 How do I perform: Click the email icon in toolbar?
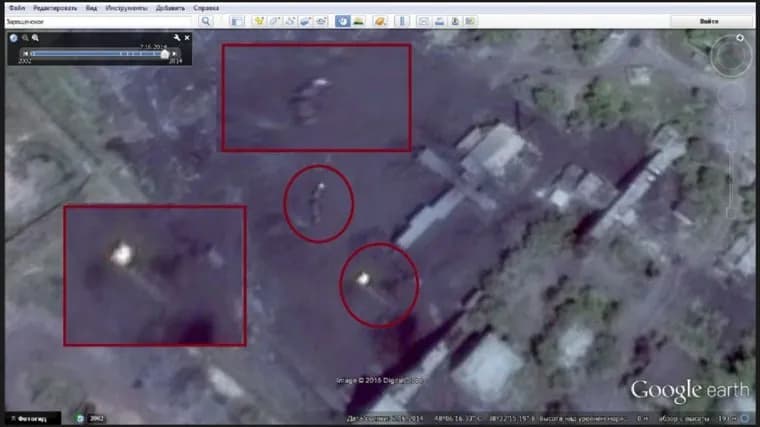point(424,21)
